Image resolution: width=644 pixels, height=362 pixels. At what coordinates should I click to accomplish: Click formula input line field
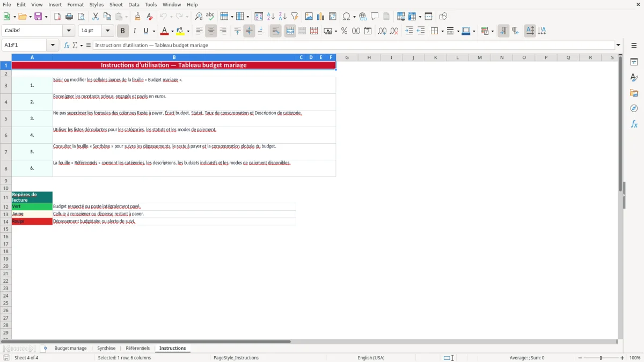pyautogui.click(x=354, y=45)
